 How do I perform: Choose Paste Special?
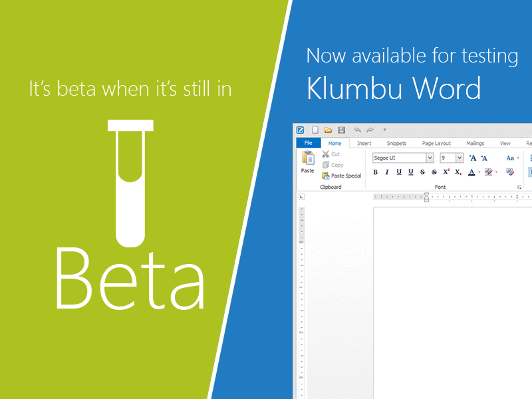pyautogui.click(x=342, y=176)
